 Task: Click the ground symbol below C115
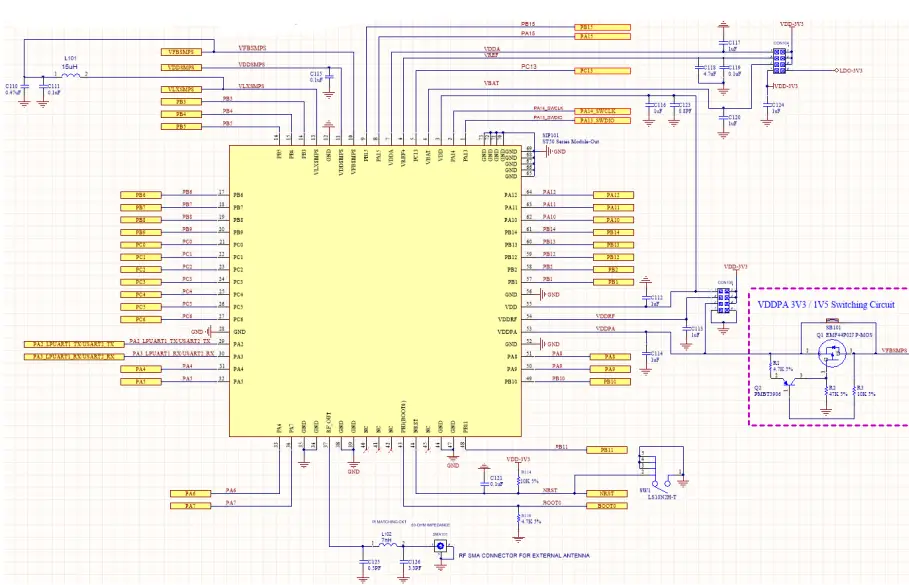(686, 346)
